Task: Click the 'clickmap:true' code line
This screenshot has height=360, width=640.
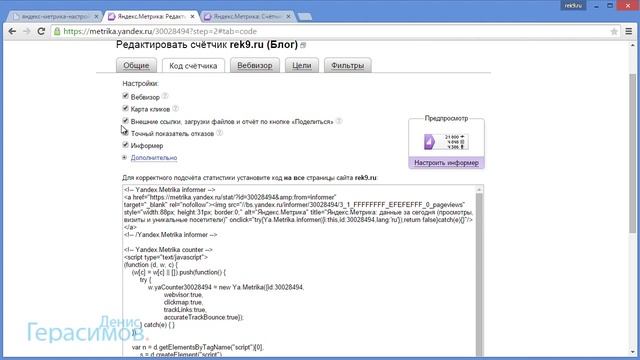Action: coord(184,302)
